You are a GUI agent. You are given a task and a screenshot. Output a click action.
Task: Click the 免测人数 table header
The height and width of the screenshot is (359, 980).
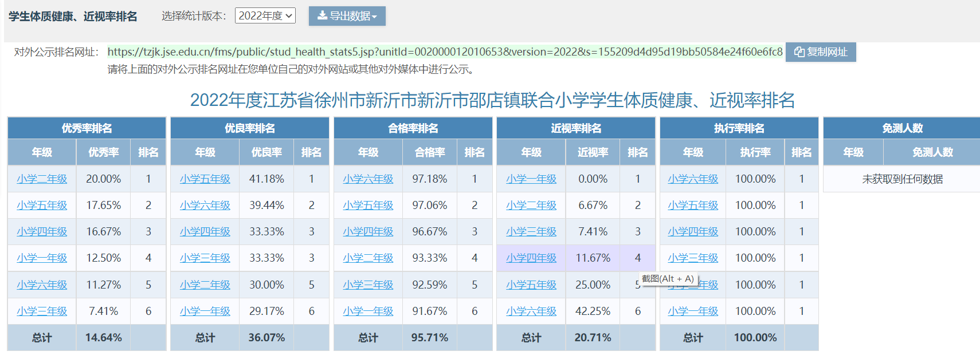tap(902, 128)
